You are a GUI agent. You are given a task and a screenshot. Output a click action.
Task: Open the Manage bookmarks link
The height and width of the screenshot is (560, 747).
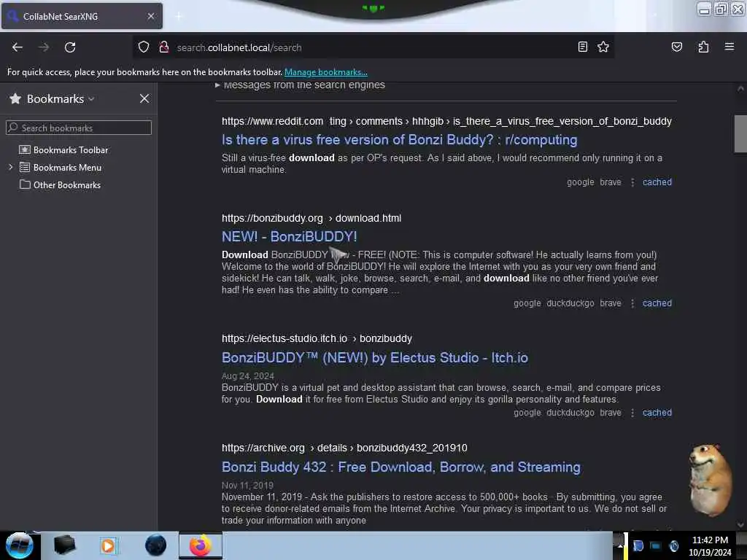pyautogui.click(x=326, y=72)
